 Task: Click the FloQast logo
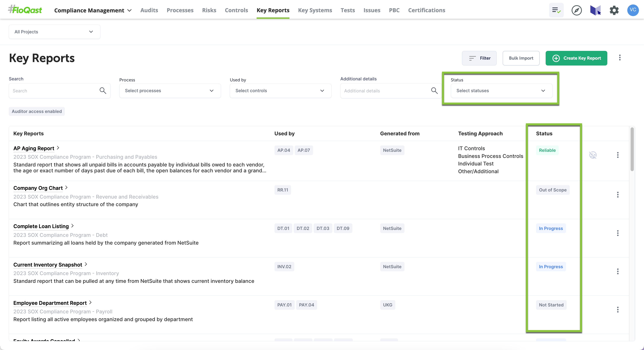pyautogui.click(x=25, y=10)
